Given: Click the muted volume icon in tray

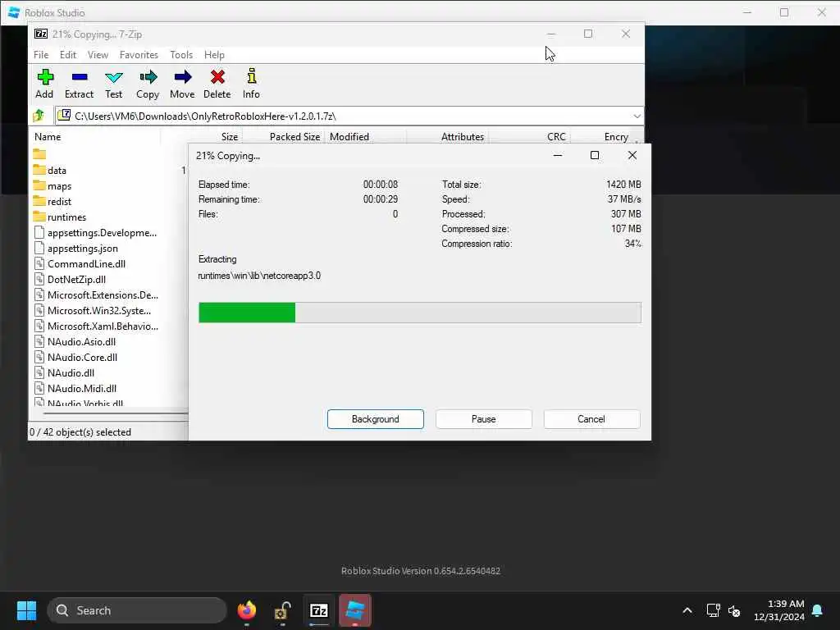Looking at the screenshot, I should (x=734, y=610).
